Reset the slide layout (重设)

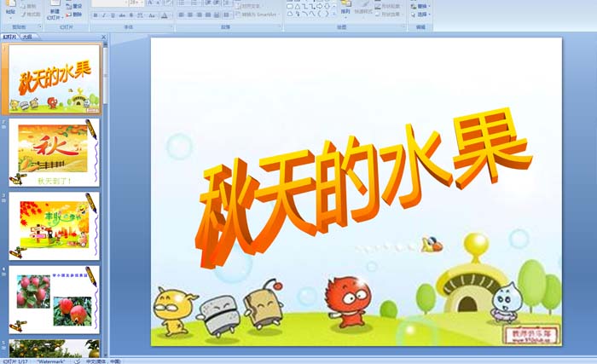(74, 6)
